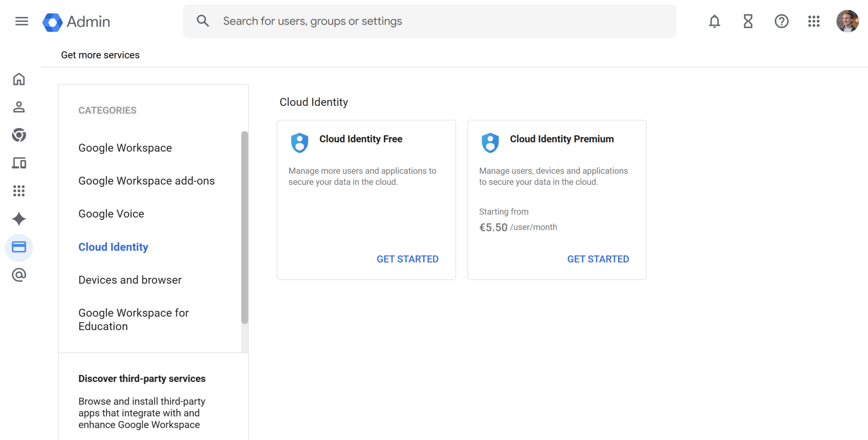The height and width of the screenshot is (440, 868).
Task: Open the Google apps launcher grid
Action: (x=814, y=21)
